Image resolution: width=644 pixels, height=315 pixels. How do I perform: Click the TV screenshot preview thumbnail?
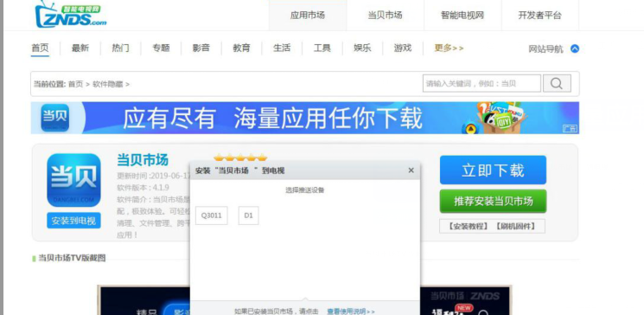(x=305, y=300)
